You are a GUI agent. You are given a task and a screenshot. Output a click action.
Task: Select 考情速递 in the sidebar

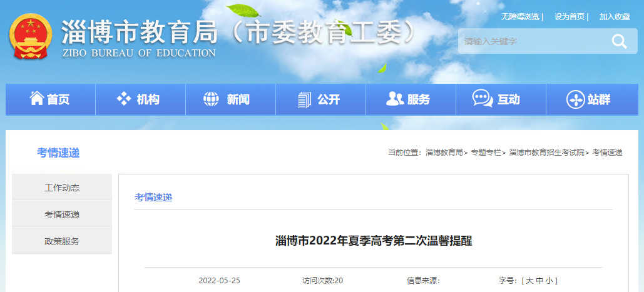point(62,214)
